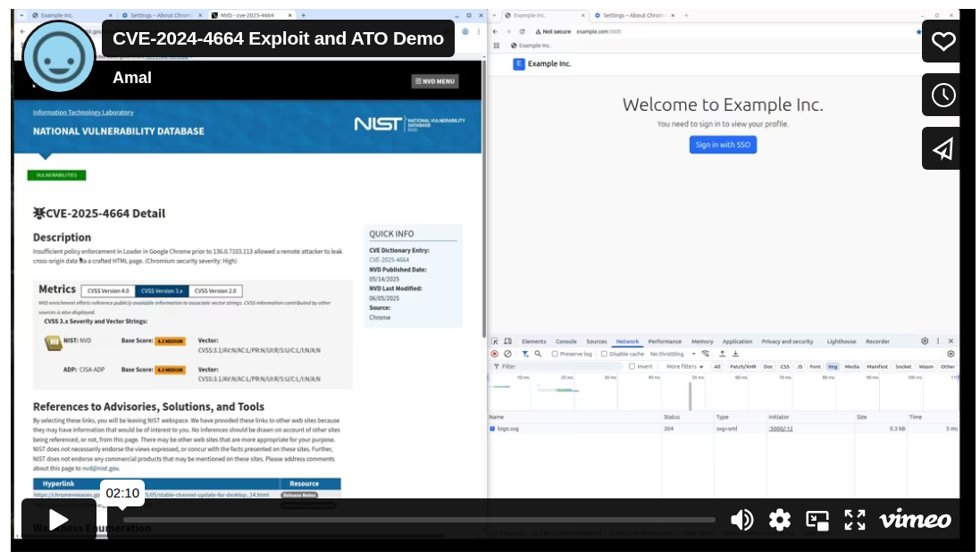The image size is (980, 560).
Task: Click the Export HAR download icon
Action: 735,354
